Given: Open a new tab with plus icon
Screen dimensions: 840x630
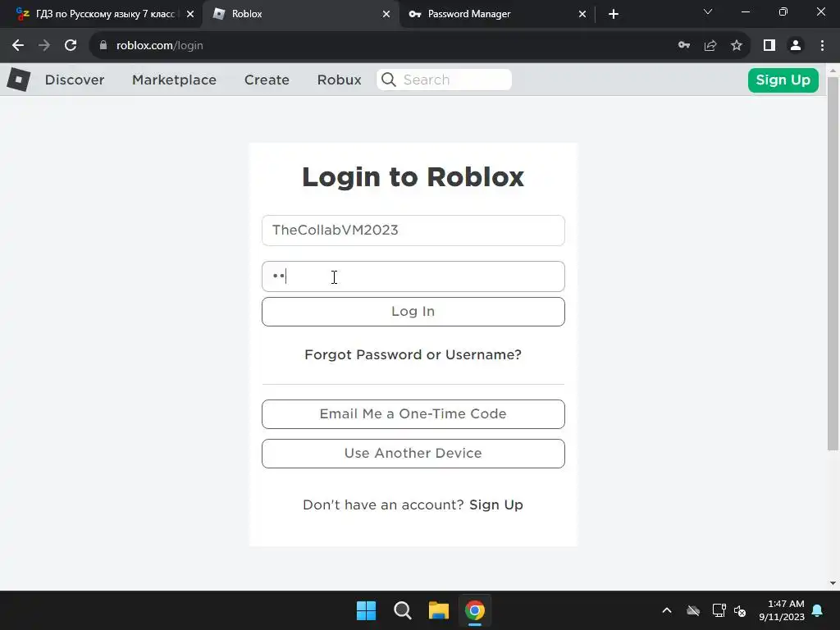Looking at the screenshot, I should point(614,14).
